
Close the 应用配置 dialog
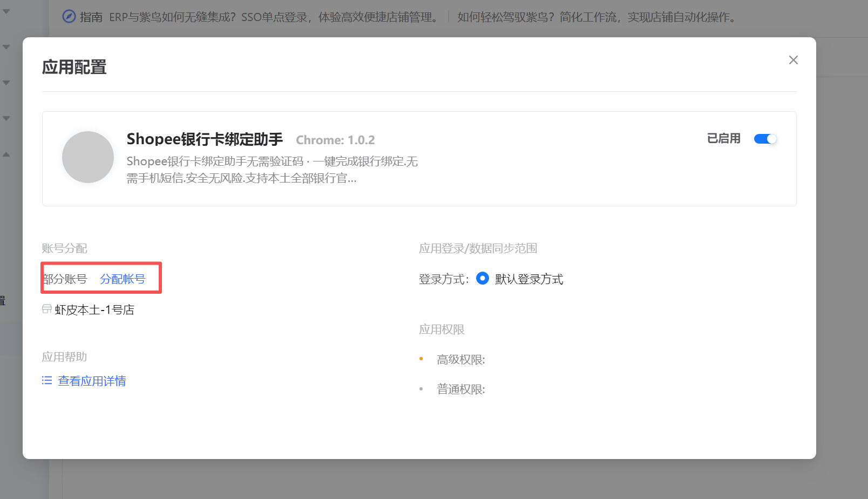coord(793,60)
